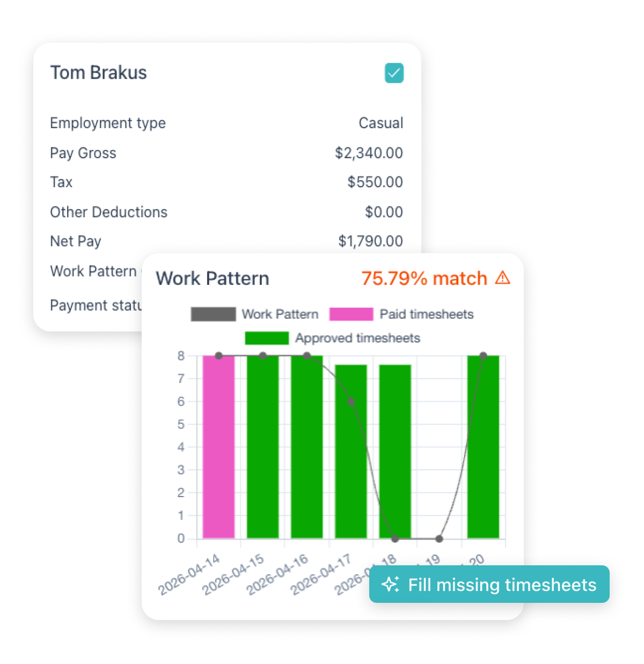Click the pink Paid timesheets color swatch
This screenshot has height=664, width=644.
click(x=351, y=314)
